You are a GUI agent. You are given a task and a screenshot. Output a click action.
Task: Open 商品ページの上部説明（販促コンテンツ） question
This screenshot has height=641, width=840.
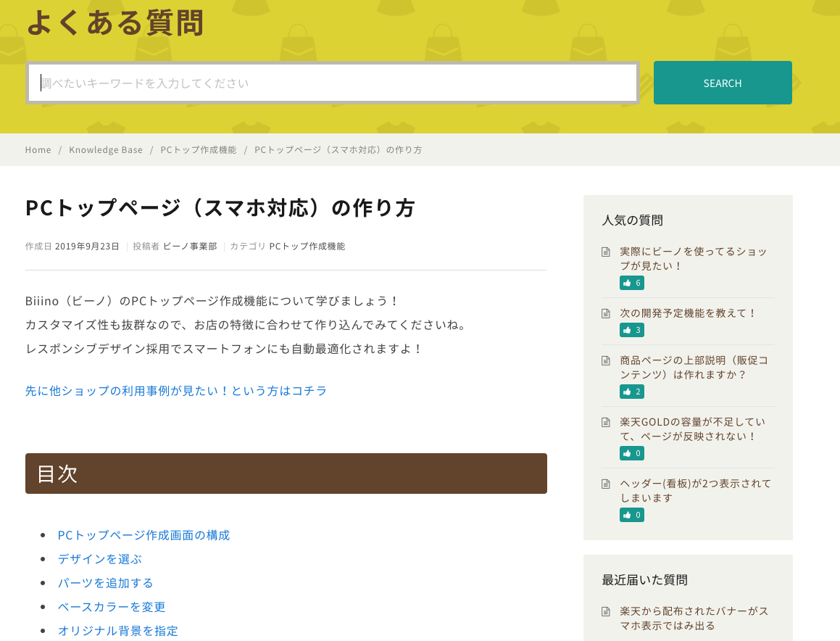point(694,367)
